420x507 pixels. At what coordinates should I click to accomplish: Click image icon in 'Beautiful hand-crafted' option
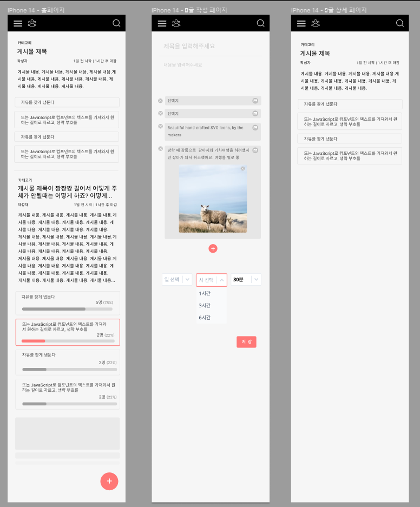(255, 128)
